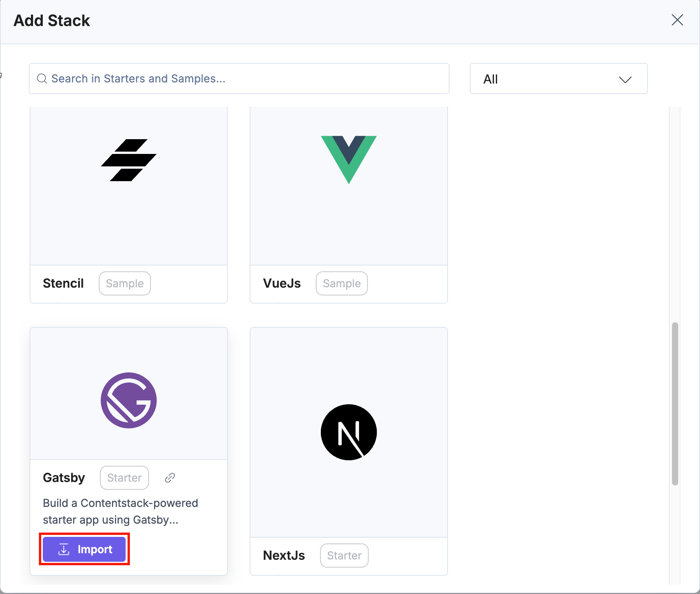Screen dimensions: 700x594
Task: Click the Starter tag on Gatsby
Action: click(x=124, y=478)
